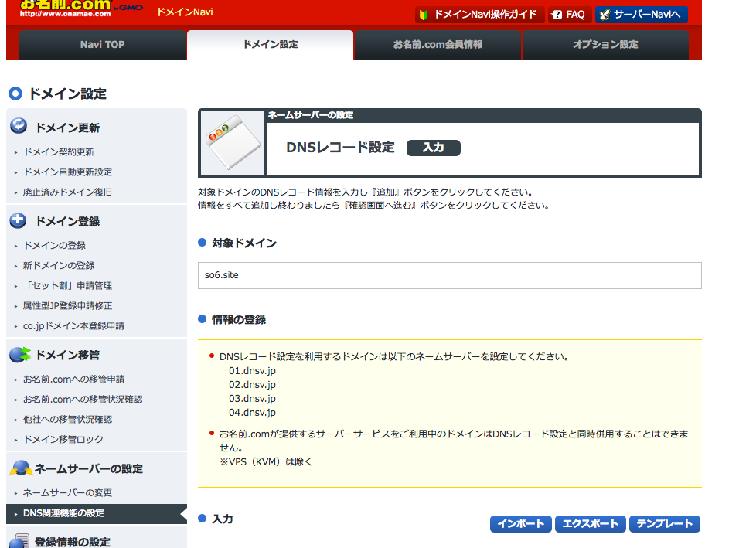
Task: Click the ドメイン移管 section icon
Action: click(x=20, y=354)
